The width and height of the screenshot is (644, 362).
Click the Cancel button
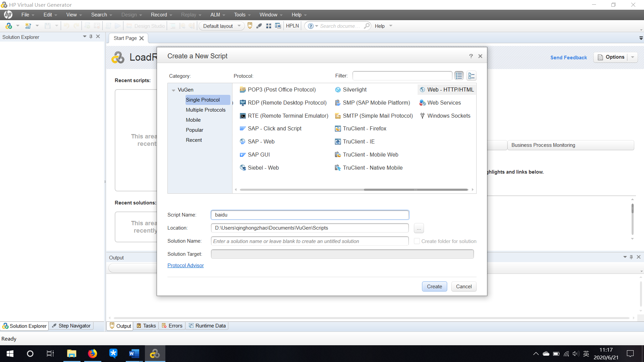coord(464,287)
